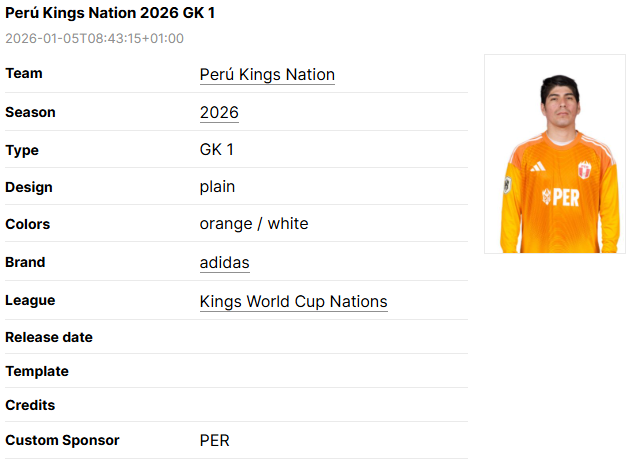Click the Credits row label
637x465 pixels.
click(x=30, y=405)
